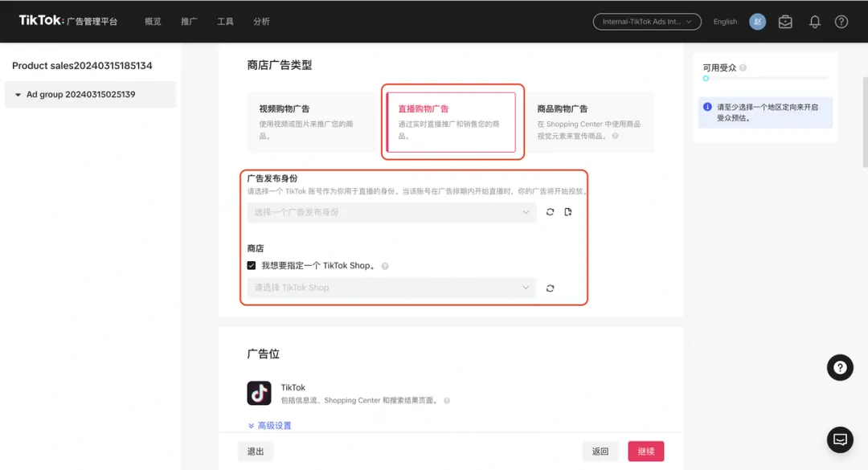Collapse Ad group 20240315025139 tree item
Viewport: 868px width, 470px height.
[18, 95]
